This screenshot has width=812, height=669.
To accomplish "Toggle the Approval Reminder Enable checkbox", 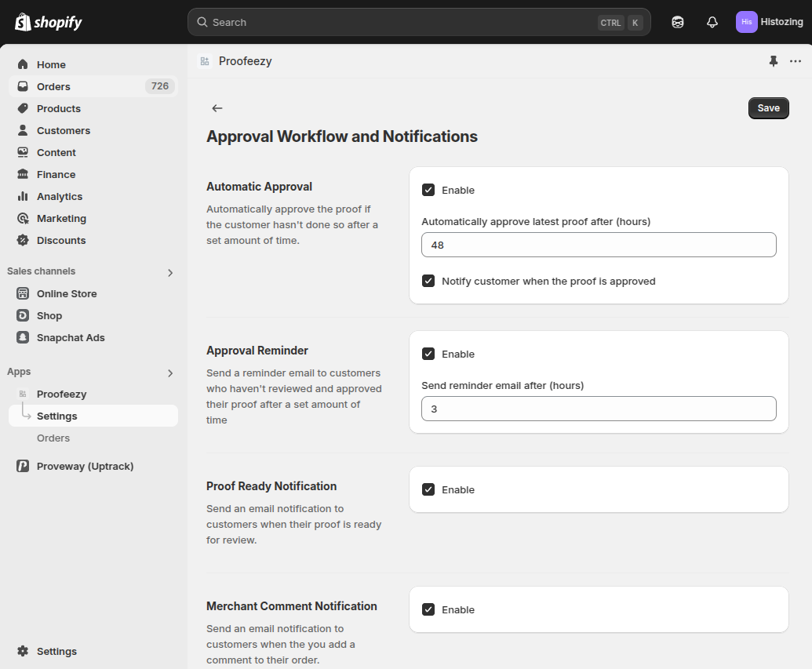I will (x=428, y=354).
